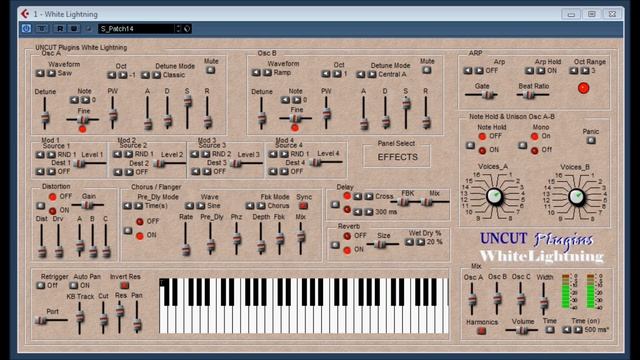
Task: Select next Fbk Mode after Chorus
Action: coord(261,206)
